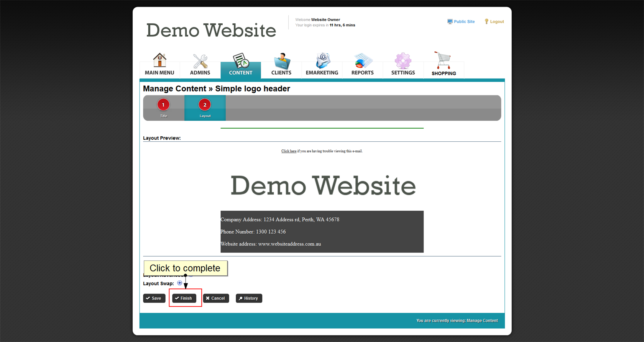Screen dimensions: 644x342
Task: Go to Admins tools section
Action: coord(200,64)
